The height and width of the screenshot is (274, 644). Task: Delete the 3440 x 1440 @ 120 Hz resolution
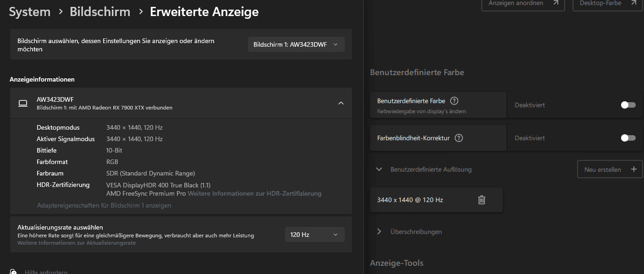tap(481, 200)
